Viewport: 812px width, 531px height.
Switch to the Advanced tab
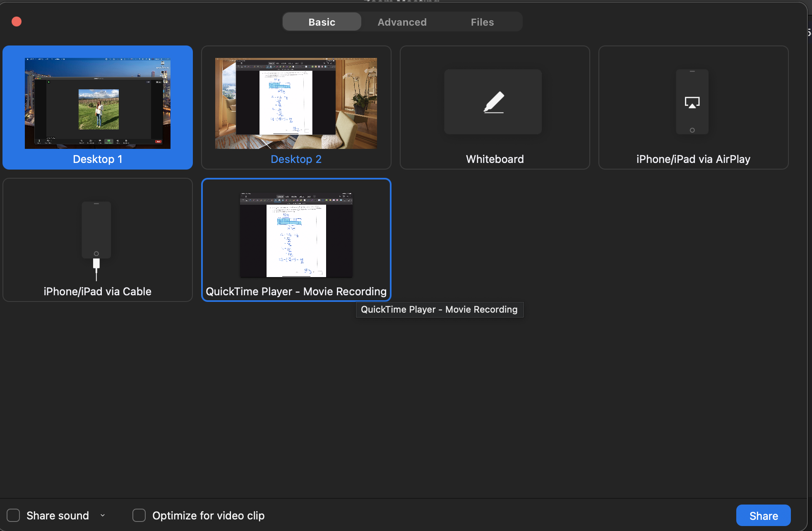[402, 22]
